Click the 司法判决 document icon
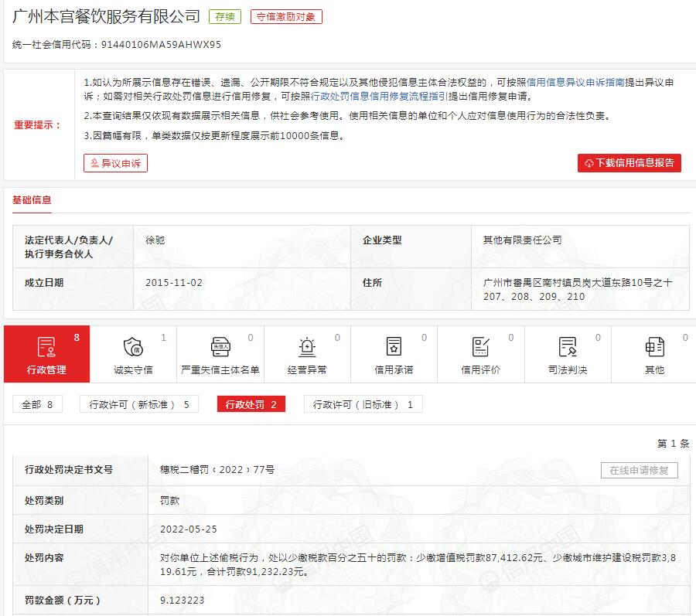The height and width of the screenshot is (616, 696). tap(568, 347)
